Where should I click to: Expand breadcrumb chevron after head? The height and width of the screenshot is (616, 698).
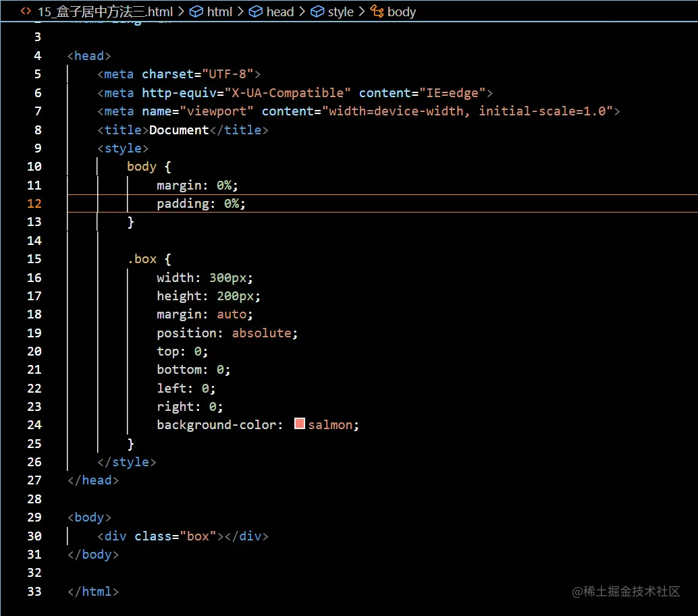tap(302, 11)
